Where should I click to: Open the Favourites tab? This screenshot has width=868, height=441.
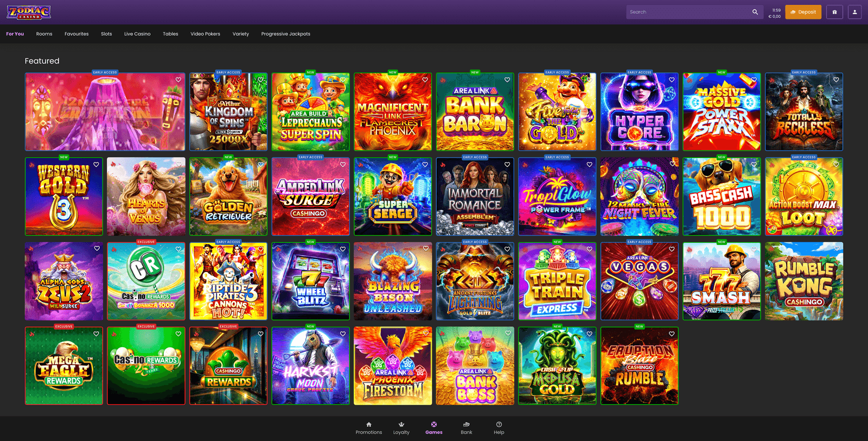76,34
